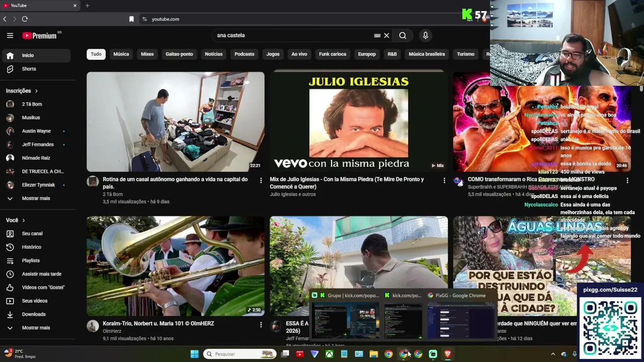Filter feed by Música brasileira chip
Screen dimensions: 644x362
tap(427, 54)
